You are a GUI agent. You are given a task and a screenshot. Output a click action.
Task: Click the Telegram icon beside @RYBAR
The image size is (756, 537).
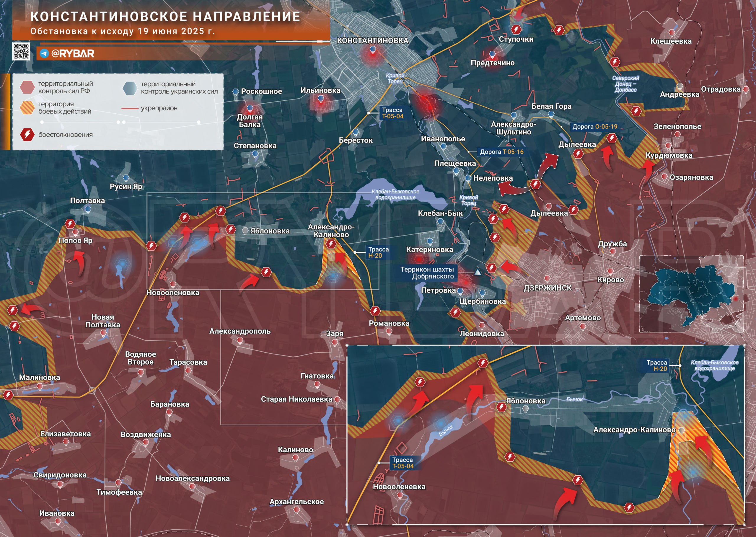[44, 53]
